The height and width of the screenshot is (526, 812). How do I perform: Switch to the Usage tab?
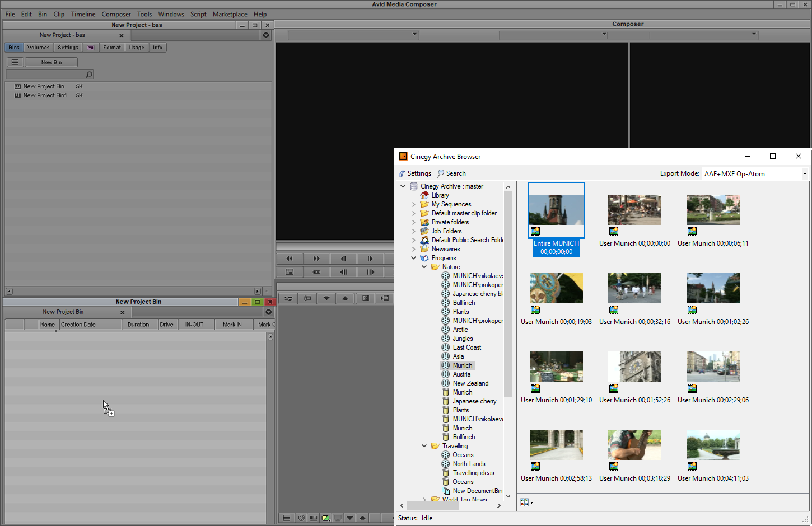pyautogui.click(x=137, y=48)
